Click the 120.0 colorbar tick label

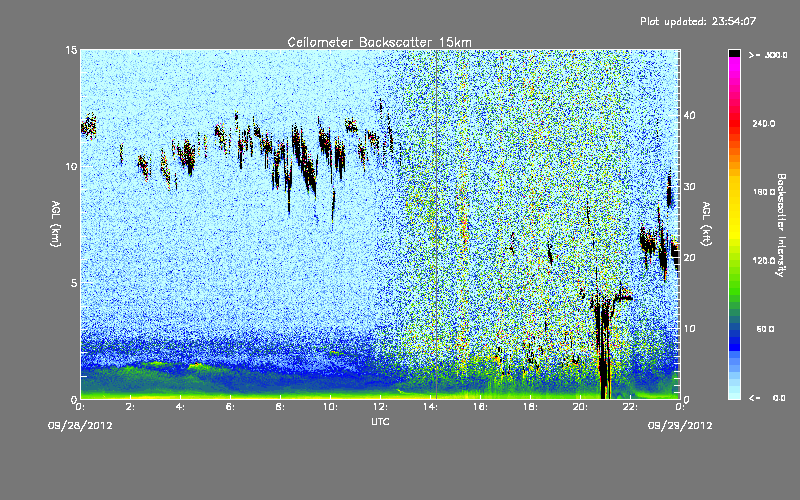coord(764,260)
